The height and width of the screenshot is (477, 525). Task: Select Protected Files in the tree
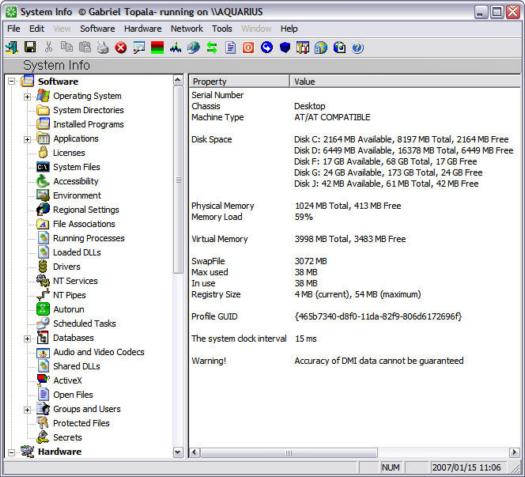pos(81,423)
